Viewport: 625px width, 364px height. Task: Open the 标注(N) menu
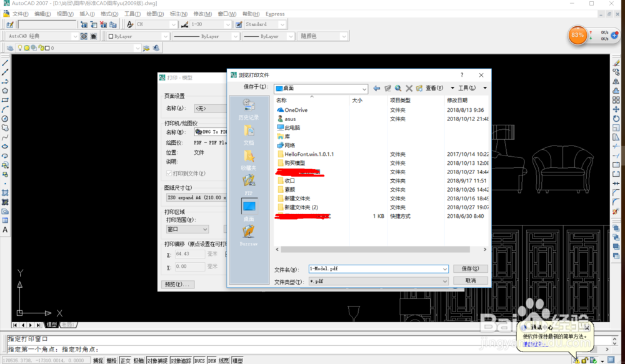179,14
